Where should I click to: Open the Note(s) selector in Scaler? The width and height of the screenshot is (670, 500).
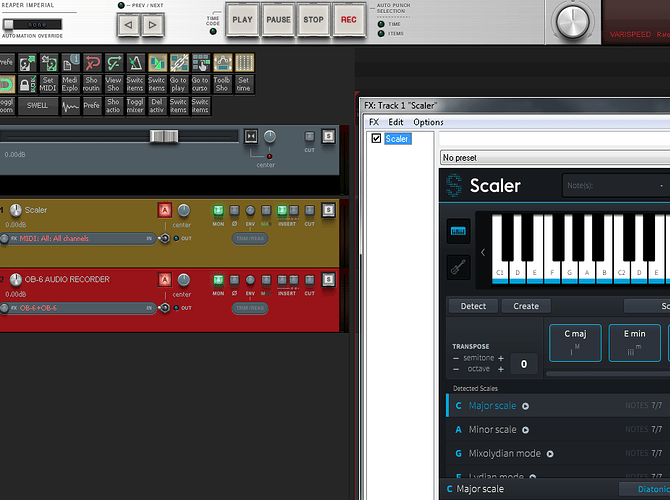pos(616,185)
